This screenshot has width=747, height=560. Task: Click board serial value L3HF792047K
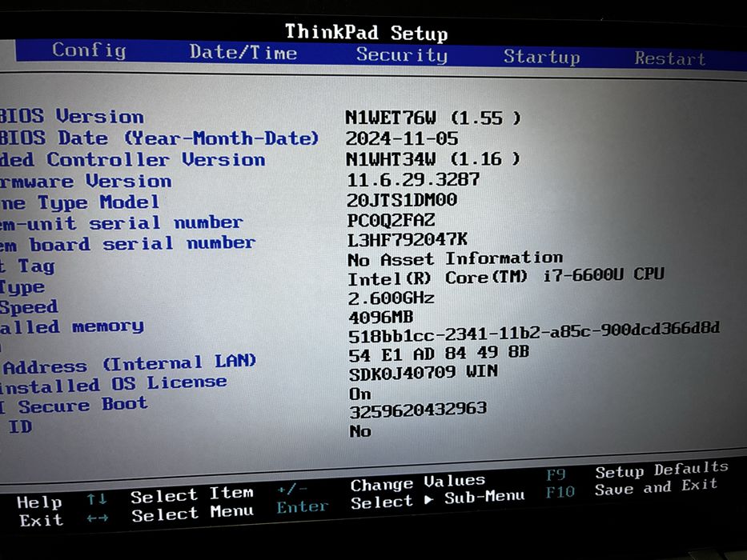point(407,239)
